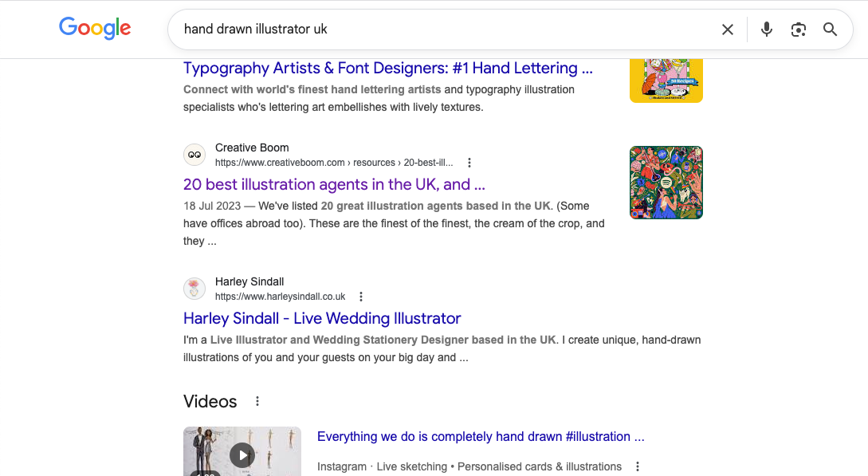Open the Typography Artists & Font Designers result
The image size is (868, 476).
[387, 68]
